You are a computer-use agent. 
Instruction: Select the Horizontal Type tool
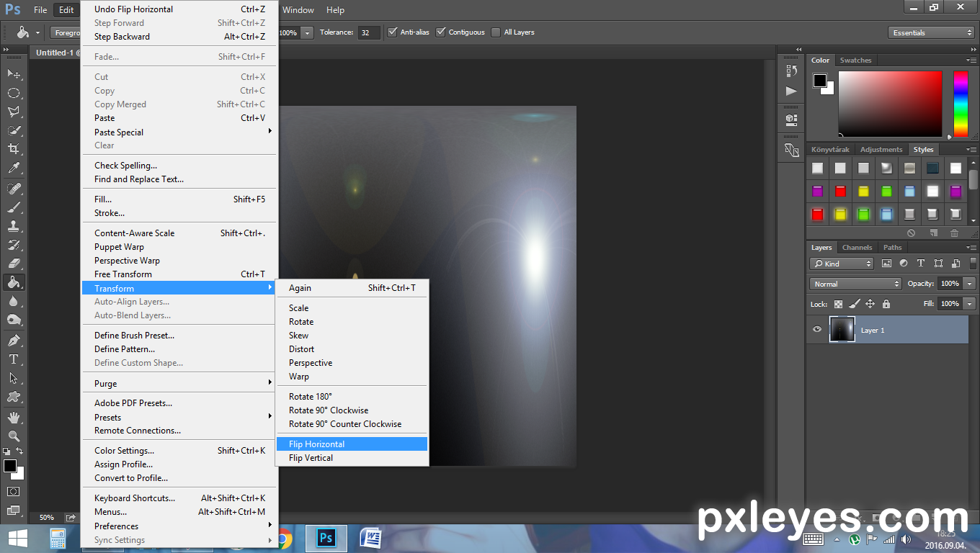(14, 359)
